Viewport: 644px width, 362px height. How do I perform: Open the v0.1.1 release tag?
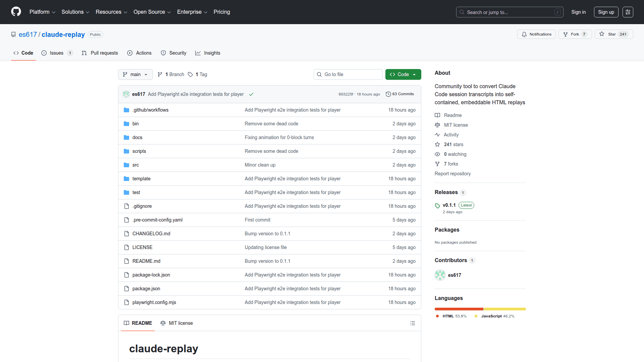[449, 205]
